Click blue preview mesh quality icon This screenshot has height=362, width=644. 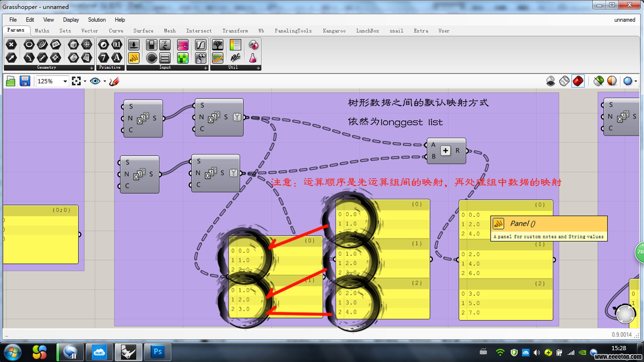628,81
